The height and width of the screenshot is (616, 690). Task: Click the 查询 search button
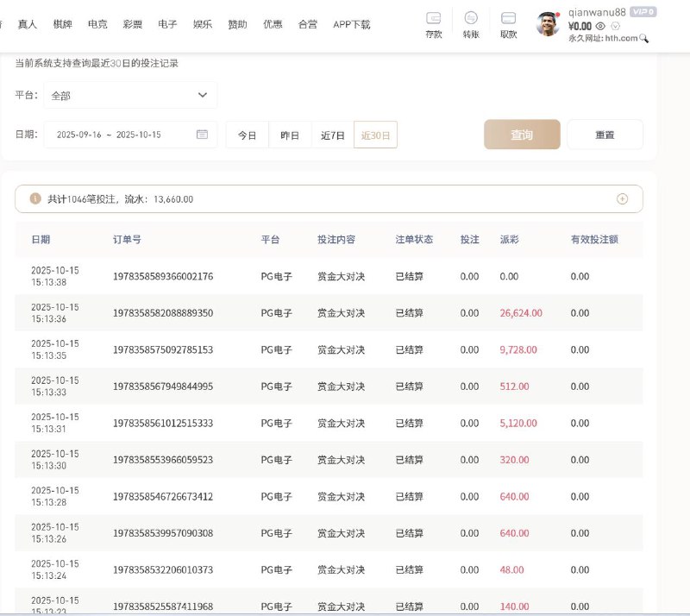pos(522,135)
